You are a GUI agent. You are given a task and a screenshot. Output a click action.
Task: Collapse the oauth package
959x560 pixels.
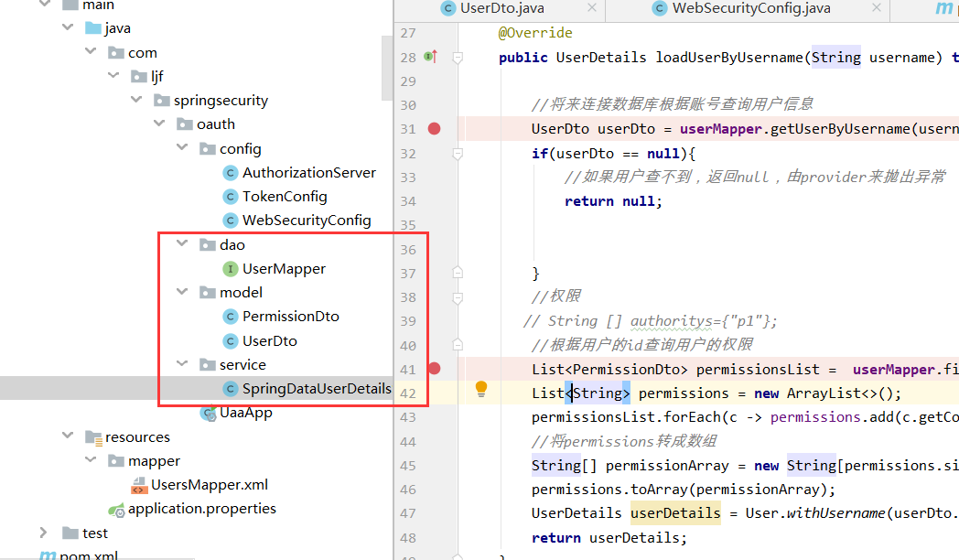(159, 123)
